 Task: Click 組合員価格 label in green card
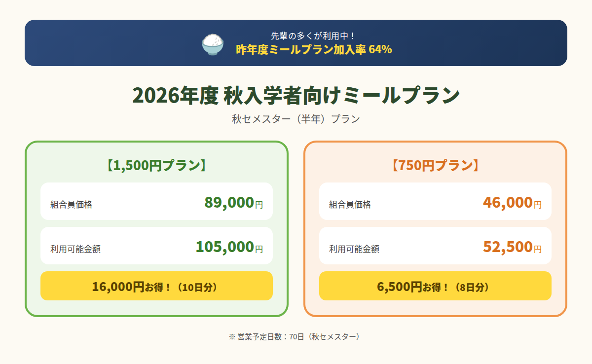coord(71,205)
